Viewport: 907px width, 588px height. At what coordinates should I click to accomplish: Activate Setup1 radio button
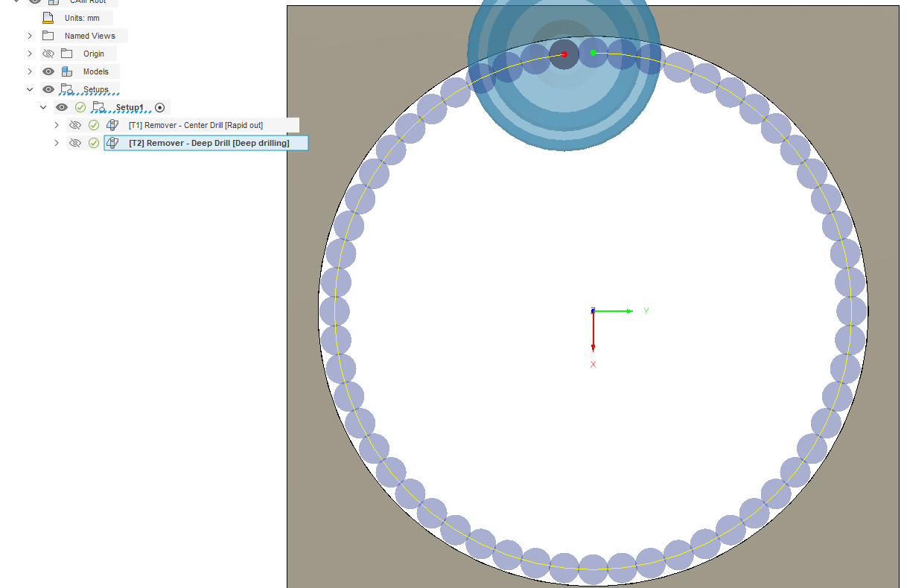[x=159, y=107]
